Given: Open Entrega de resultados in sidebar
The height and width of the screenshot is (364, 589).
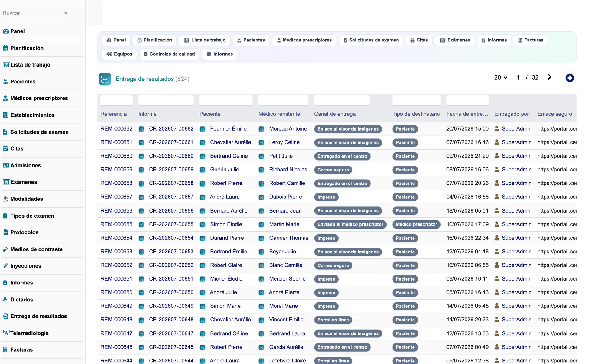Looking at the screenshot, I should point(38,316).
